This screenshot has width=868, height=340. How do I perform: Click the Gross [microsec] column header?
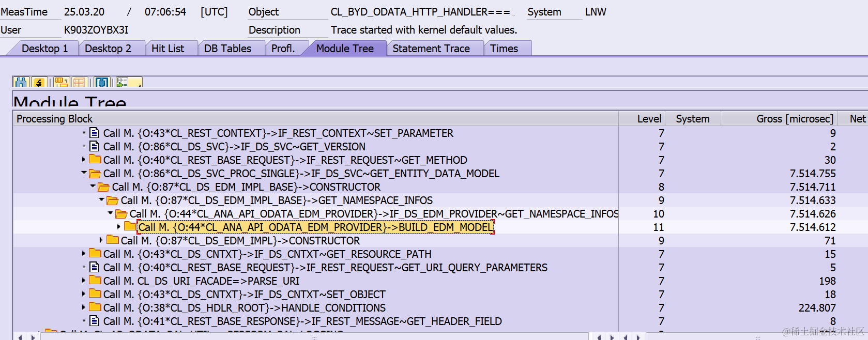779,119
